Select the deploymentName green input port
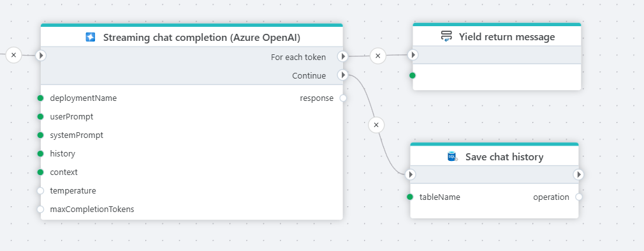The image size is (644, 251). click(40, 98)
